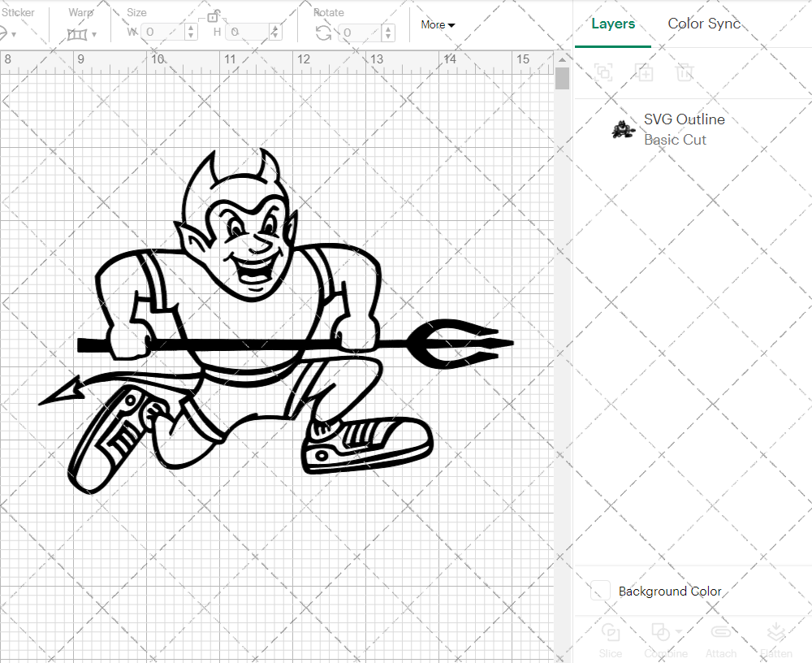Click the Group layers icon
This screenshot has width=812, height=663.
coord(603,73)
